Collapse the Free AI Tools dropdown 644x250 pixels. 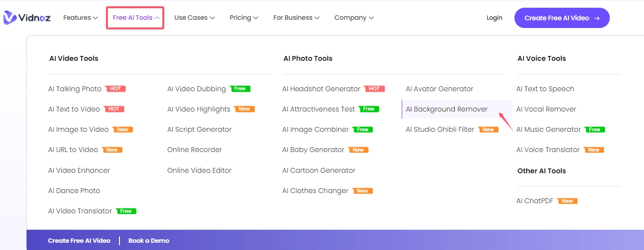[x=136, y=18]
